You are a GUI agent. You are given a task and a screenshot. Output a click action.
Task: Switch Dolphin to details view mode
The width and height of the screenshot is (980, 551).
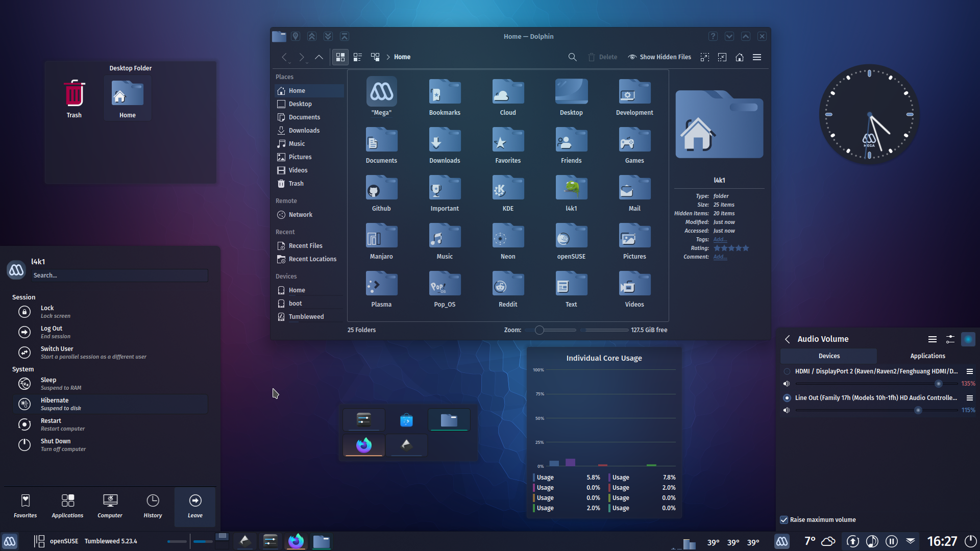pos(357,57)
